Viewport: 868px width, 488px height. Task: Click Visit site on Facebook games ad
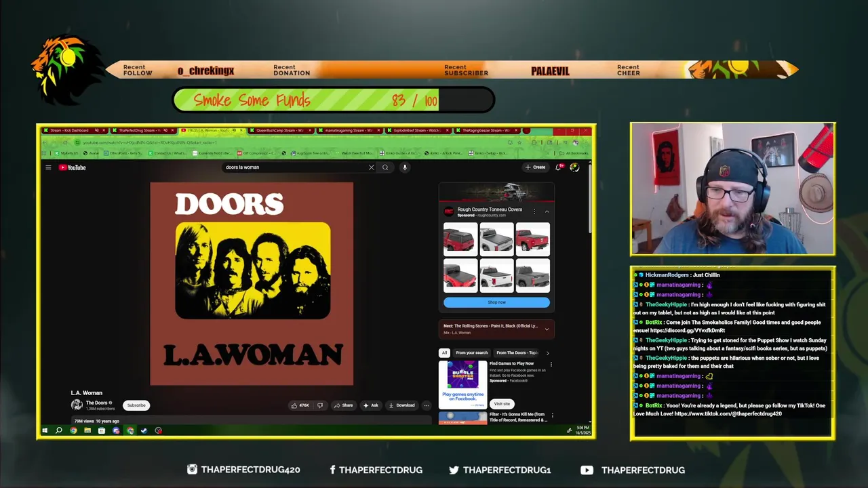[x=501, y=404]
